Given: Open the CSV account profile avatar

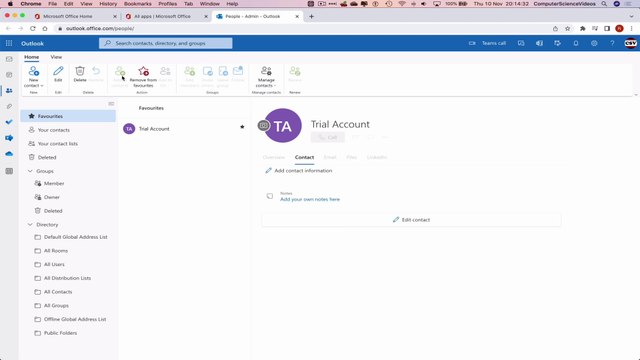Looking at the screenshot, I should coord(630,43).
